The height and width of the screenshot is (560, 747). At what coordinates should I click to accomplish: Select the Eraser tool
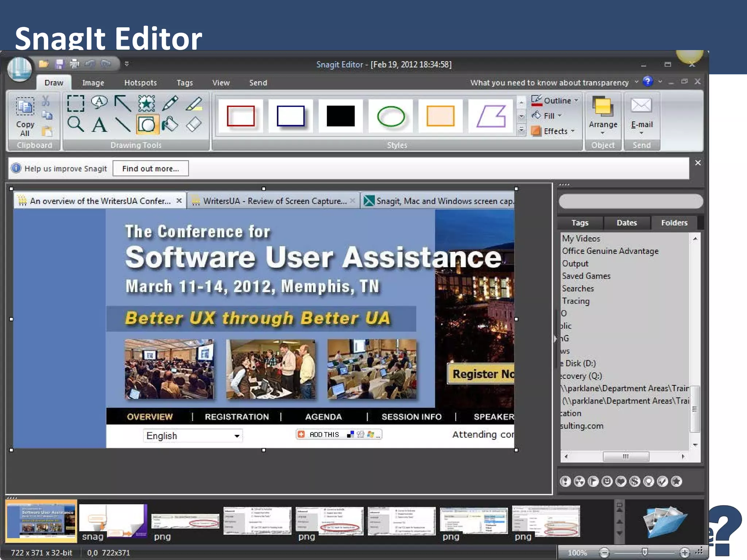[194, 124]
